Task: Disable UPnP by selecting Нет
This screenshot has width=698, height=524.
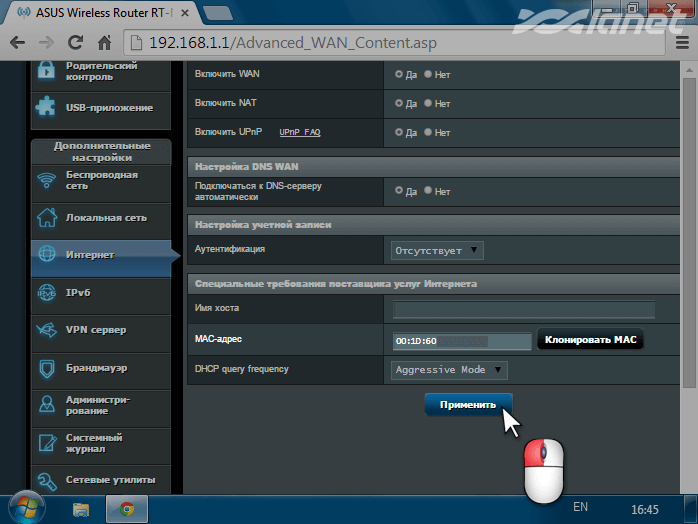Action: tap(429, 132)
